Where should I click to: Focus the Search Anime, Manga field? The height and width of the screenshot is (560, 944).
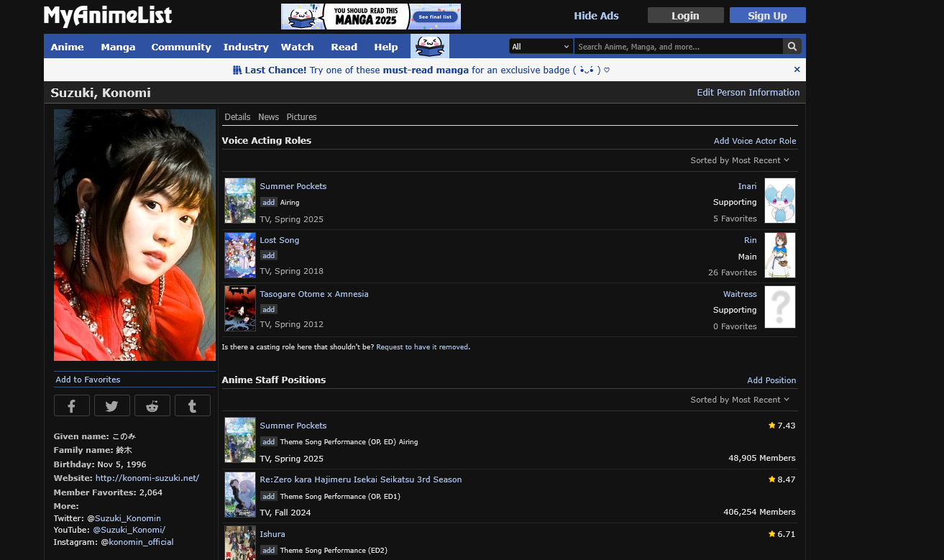[678, 47]
